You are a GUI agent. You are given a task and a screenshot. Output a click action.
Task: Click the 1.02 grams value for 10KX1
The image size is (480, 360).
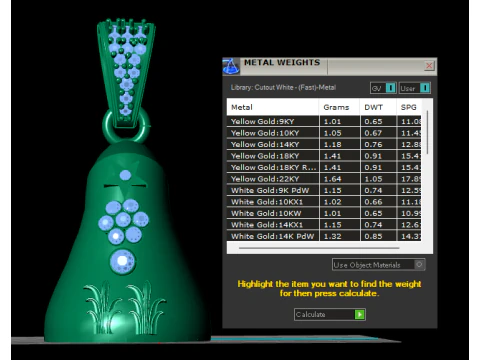[x=333, y=202]
